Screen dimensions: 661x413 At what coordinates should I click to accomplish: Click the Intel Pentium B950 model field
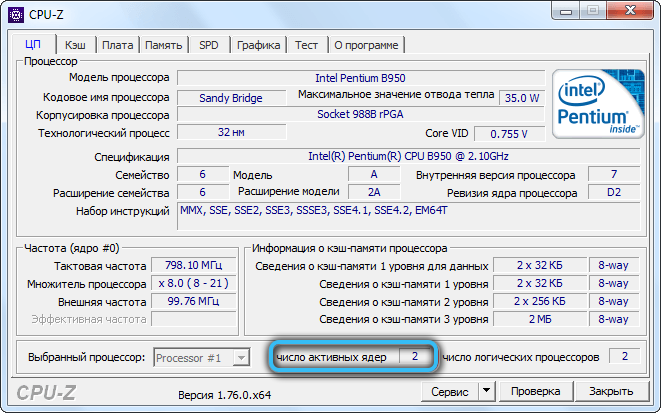coord(360,78)
